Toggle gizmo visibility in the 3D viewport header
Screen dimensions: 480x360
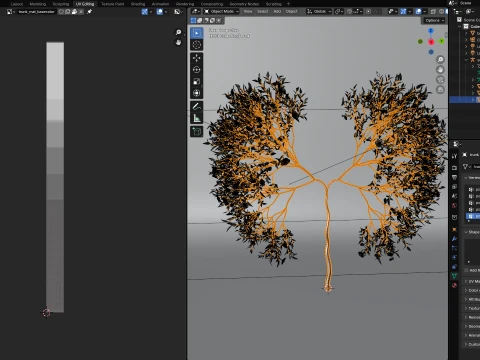[403, 12]
